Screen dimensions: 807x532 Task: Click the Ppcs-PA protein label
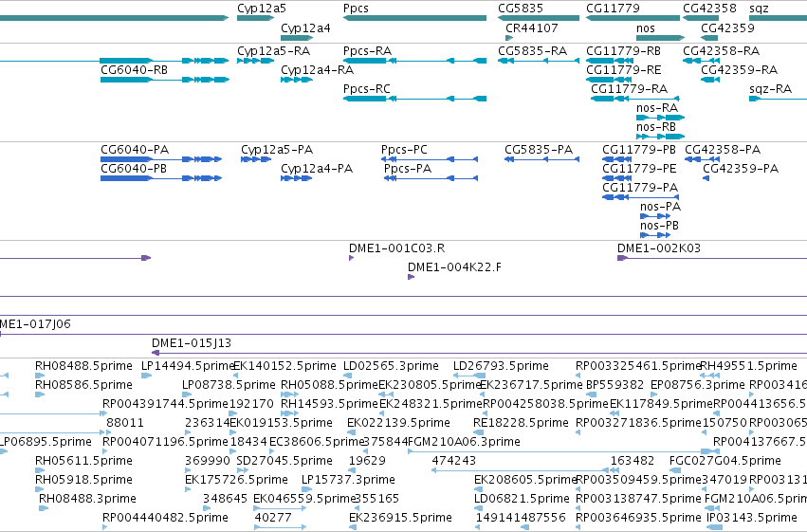coord(408,169)
